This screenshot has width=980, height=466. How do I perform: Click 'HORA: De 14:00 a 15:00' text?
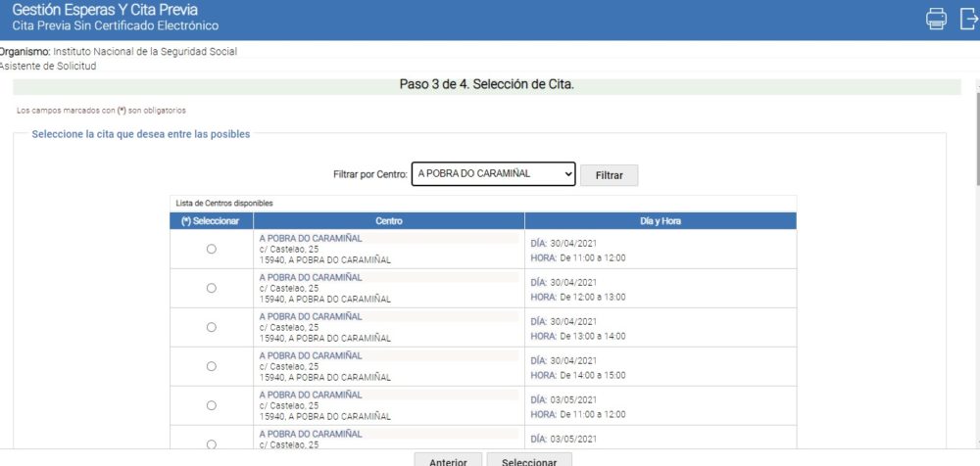578,375
